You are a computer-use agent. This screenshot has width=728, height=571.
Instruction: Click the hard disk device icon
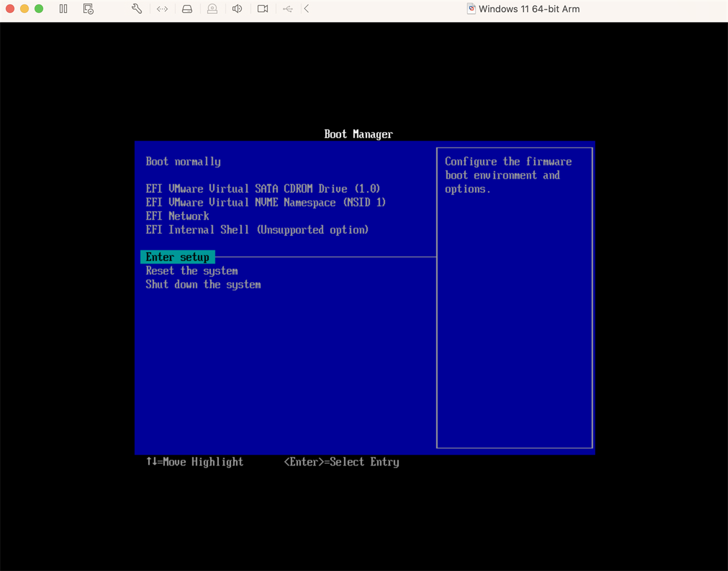187,9
